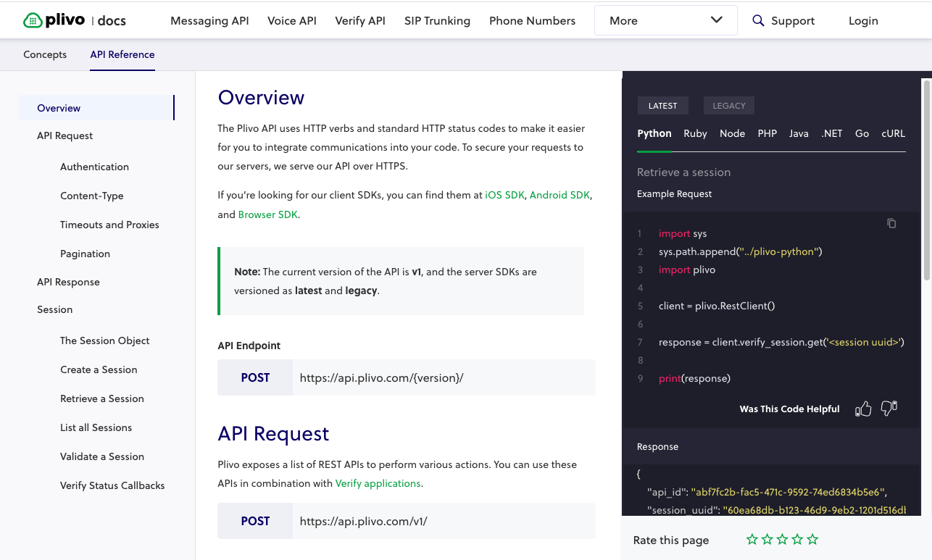The image size is (932, 560).
Task: Expand the Session section in sidebar
Action: coord(55,309)
